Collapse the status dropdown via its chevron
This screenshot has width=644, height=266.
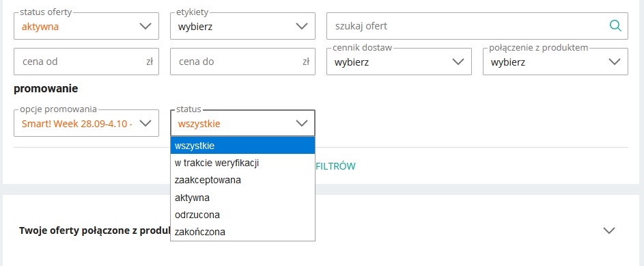(302, 123)
